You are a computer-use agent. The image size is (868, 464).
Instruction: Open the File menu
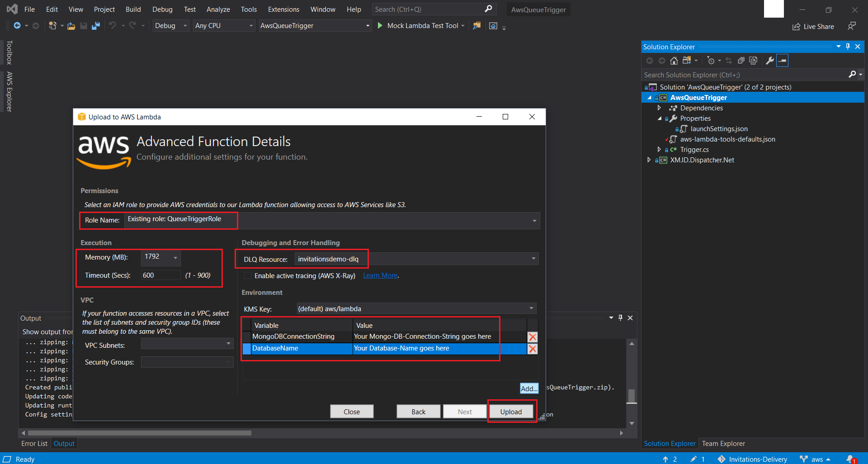29,9
